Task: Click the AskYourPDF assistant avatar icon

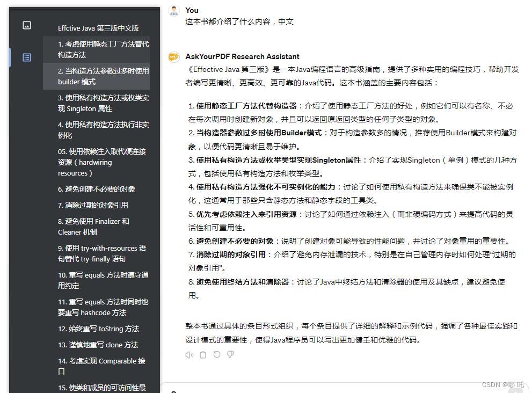Action: pos(174,57)
